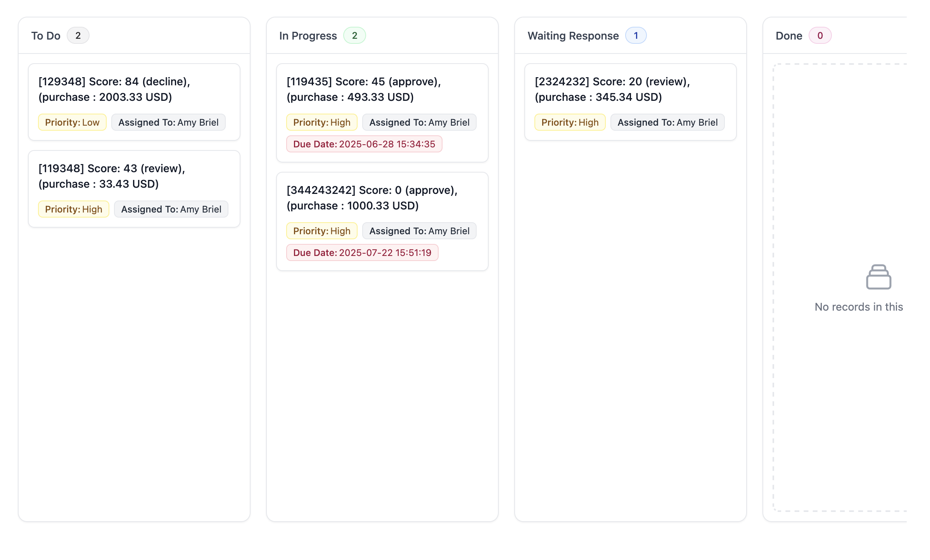Click the To Do count badge
This screenshot has width=930, height=560.
78,36
